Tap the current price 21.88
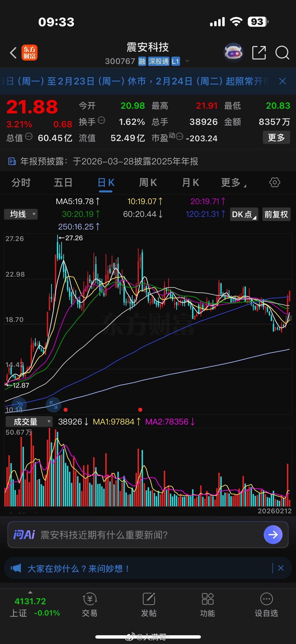 coord(32,107)
